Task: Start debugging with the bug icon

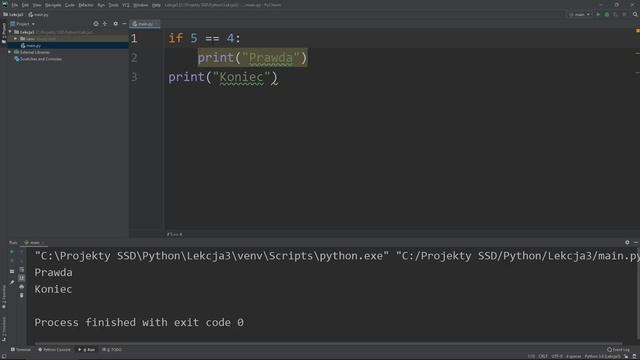Action: [x=607, y=14]
